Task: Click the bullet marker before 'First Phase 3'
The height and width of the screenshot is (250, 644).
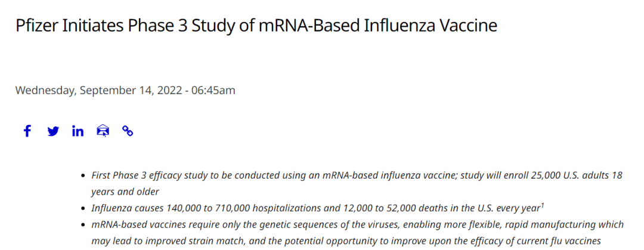Action: [x=82, y=176]
